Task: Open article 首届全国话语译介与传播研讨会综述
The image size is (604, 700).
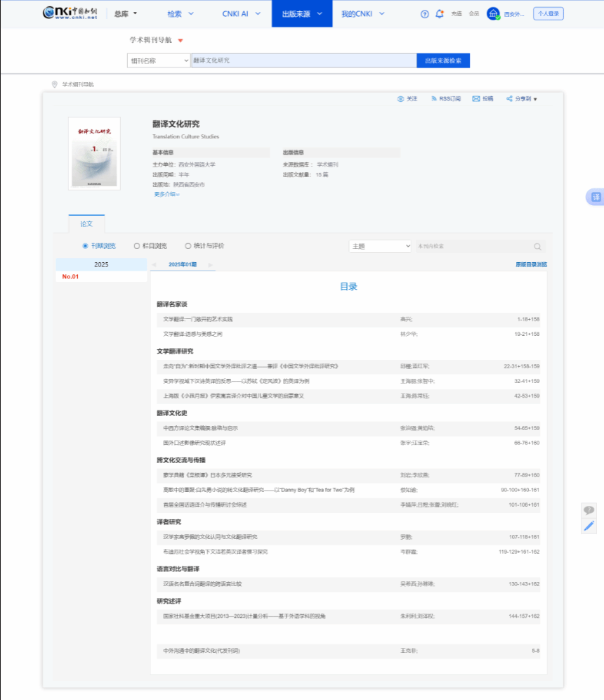Action: click(x=205, y=505)
